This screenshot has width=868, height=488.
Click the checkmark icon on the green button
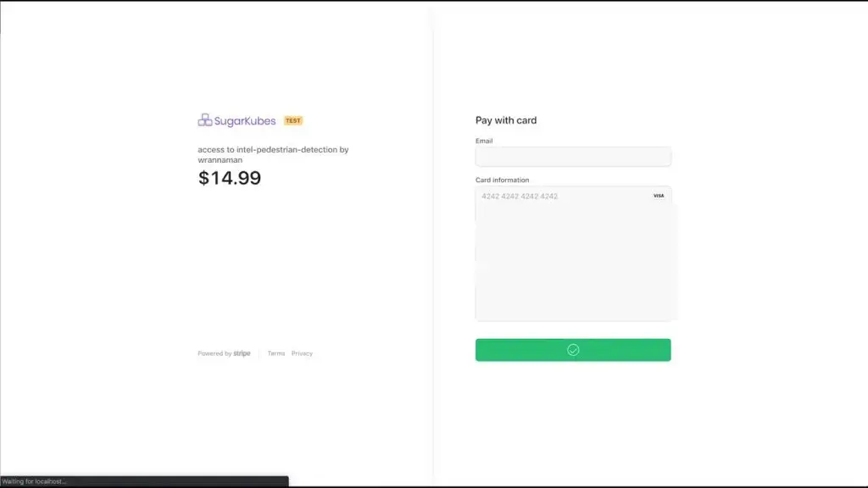[x=573, y=350]
